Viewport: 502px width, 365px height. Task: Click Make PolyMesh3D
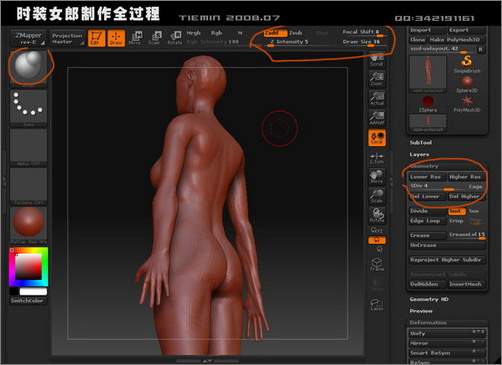[456, 40]
